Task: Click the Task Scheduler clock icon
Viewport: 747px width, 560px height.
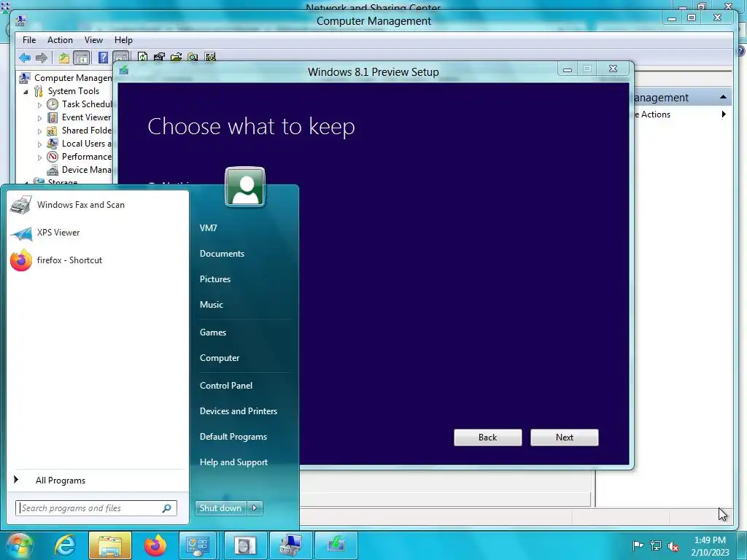Action: coord(53,104)
